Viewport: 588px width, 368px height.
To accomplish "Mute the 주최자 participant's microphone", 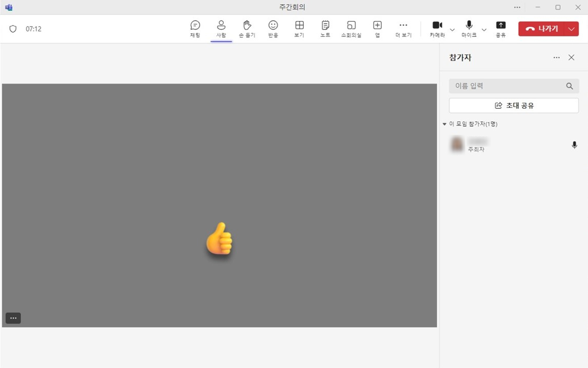I will (x=574, y=145).
